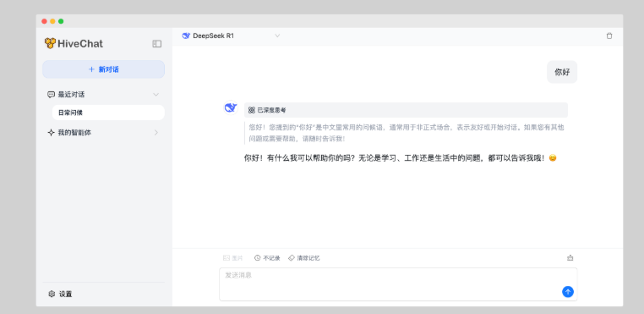Toggle the sidebar panel icon next to HiveChat
644x314 pixels.
point(157,44)
